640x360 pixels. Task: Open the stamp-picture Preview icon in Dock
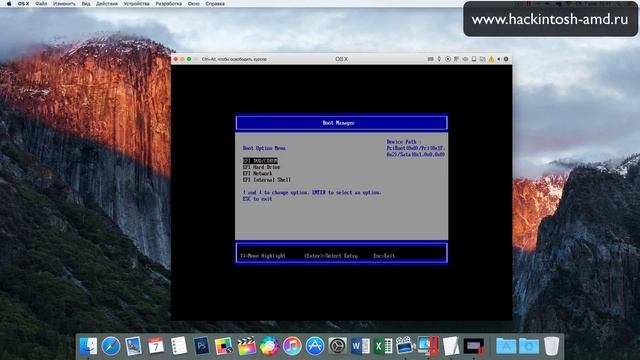click(133, 346)
